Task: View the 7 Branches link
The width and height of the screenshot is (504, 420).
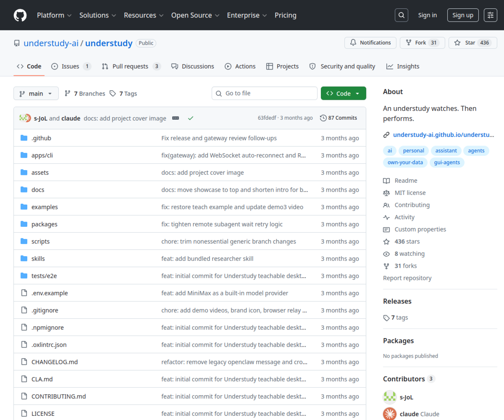Action: 85,93
